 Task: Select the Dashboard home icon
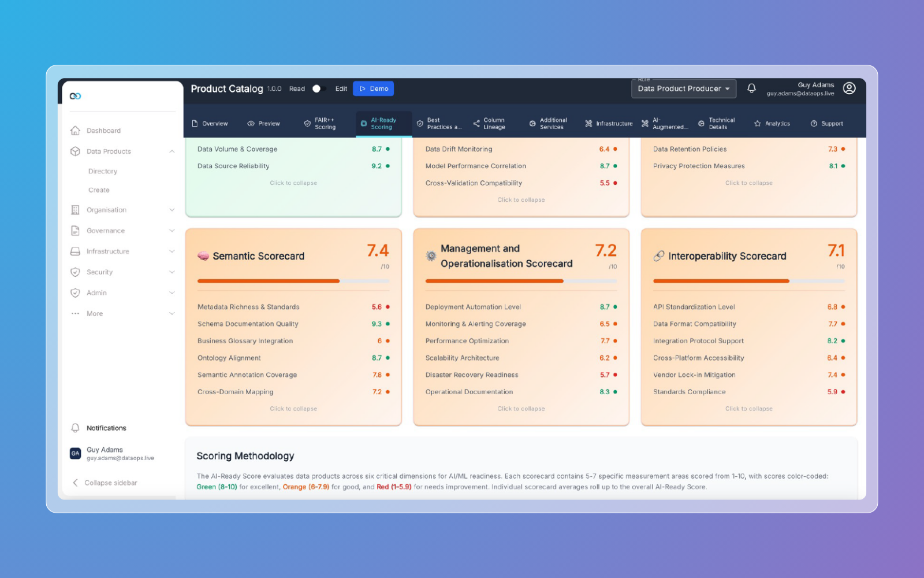click(76, 131)
